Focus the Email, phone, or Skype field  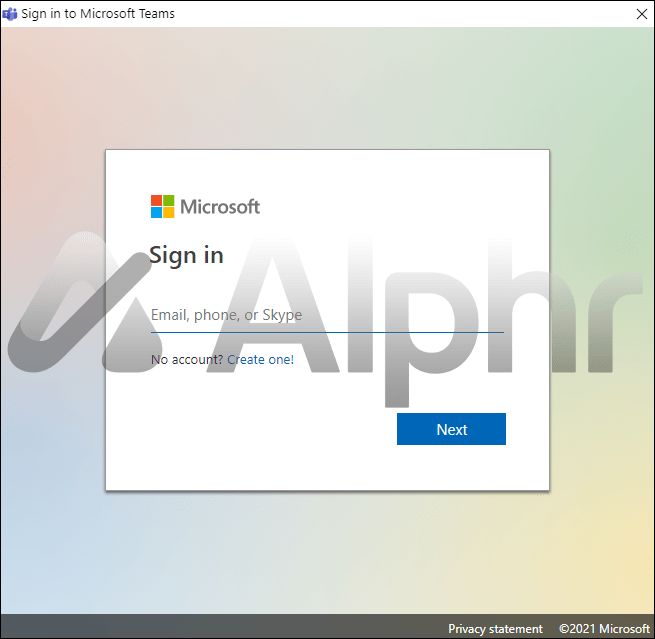[x=327, y=315]
